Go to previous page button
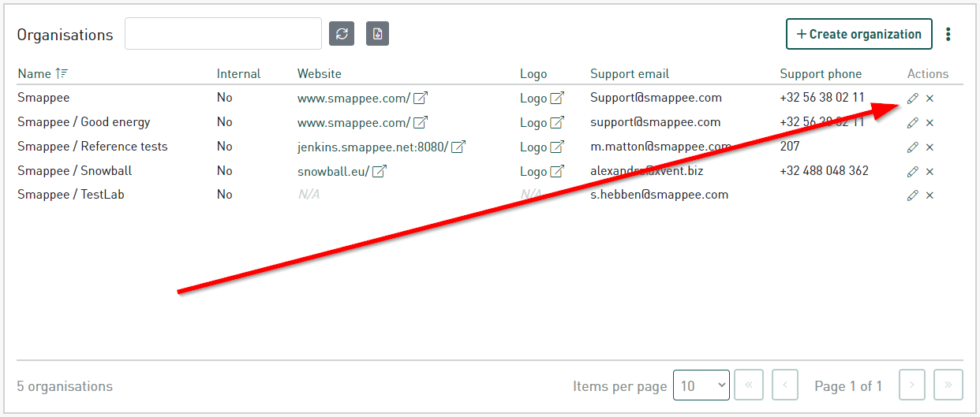 click(x=785, y=385)
